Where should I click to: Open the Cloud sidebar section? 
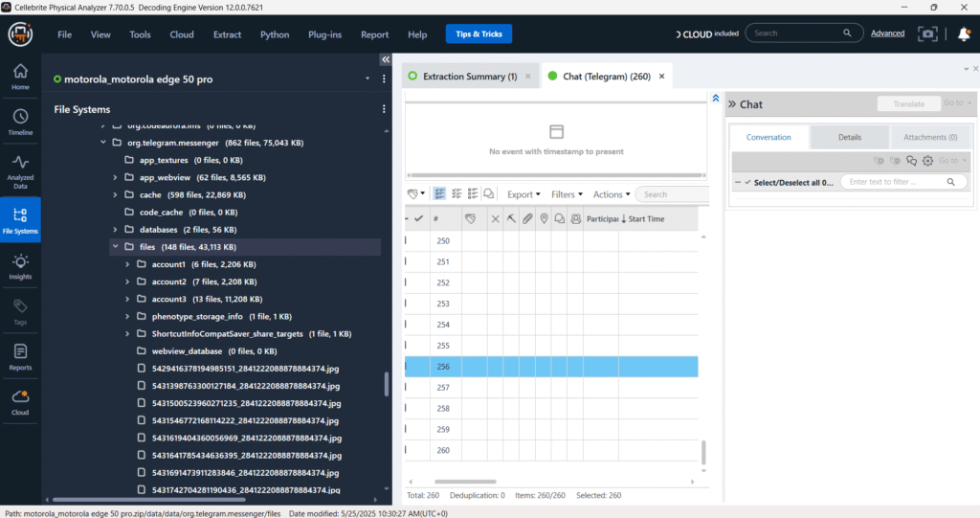point(20,402)
